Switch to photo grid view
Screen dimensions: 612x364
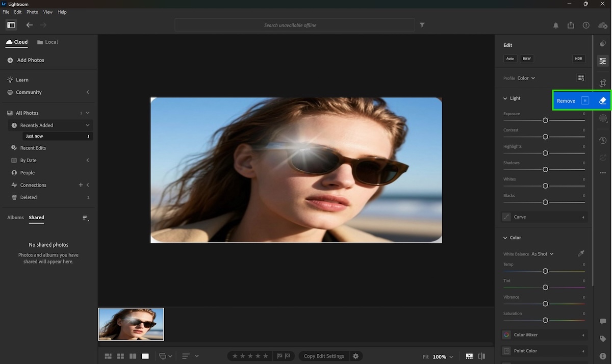click(x=108, y=356)
